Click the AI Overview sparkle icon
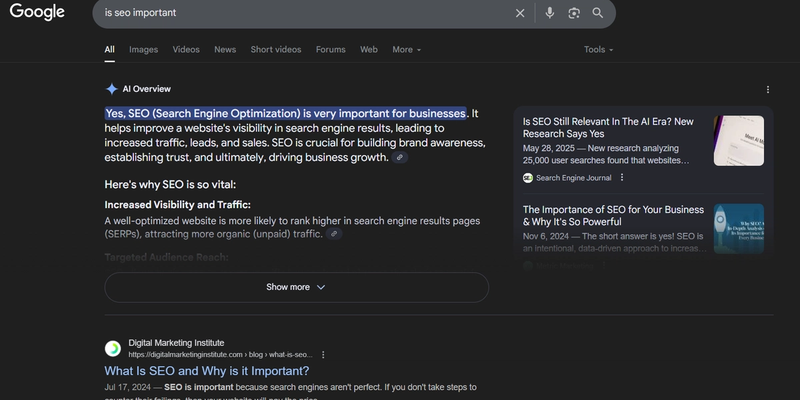The height and width of the screenshot is (400, 800). click(111, 89)
